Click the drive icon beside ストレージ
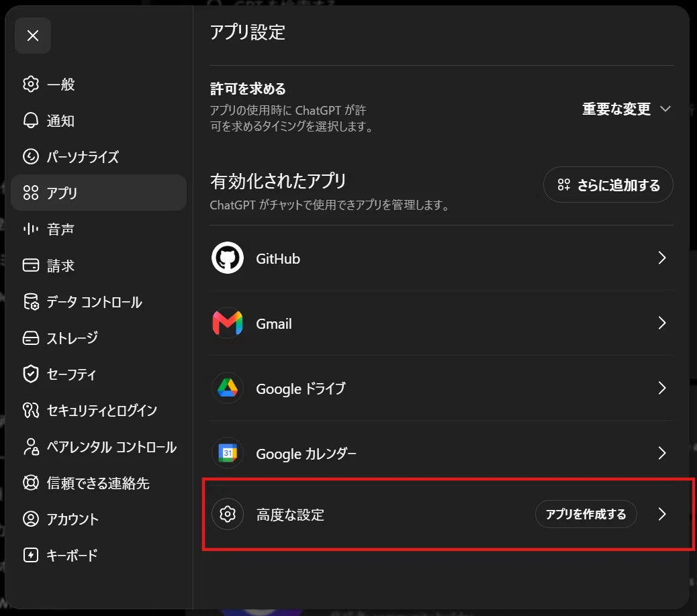The image size is (697, 616). [31, 338]
